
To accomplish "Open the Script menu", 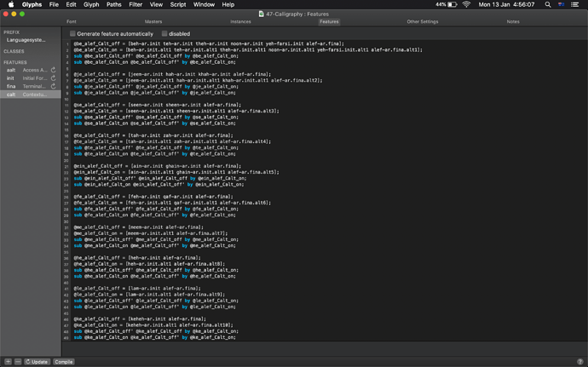I will [178, 4].
